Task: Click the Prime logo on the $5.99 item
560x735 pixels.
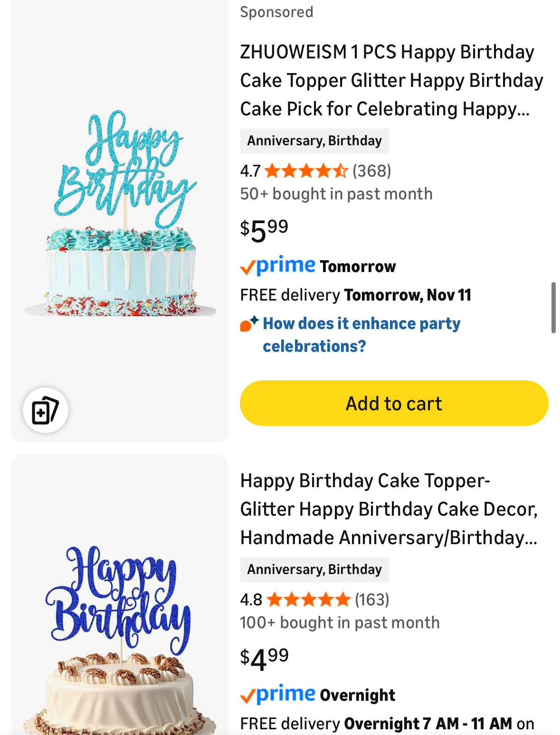Action: click(x=278, y=266)
